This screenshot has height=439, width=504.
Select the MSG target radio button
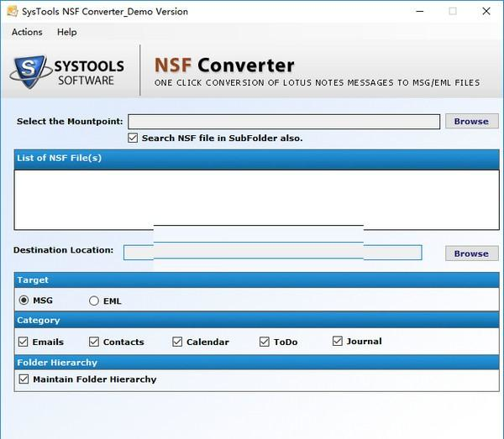24,301
